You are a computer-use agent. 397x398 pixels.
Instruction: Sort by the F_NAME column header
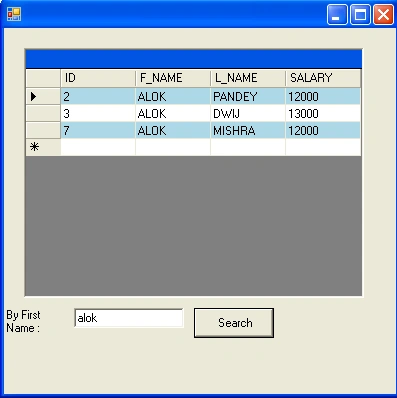pos(173,78)
